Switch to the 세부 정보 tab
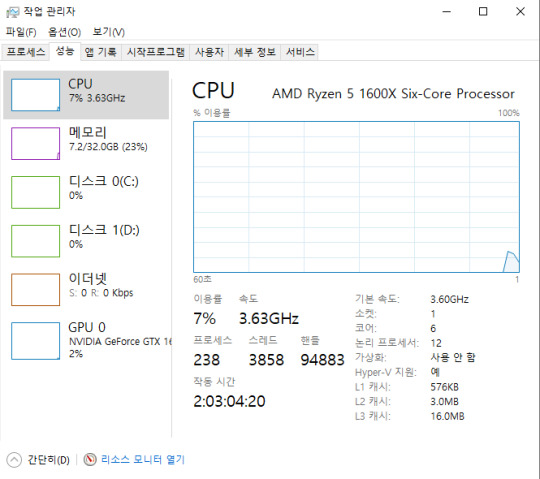The height and width of the screenshot is (479, 540). (255, 52)
